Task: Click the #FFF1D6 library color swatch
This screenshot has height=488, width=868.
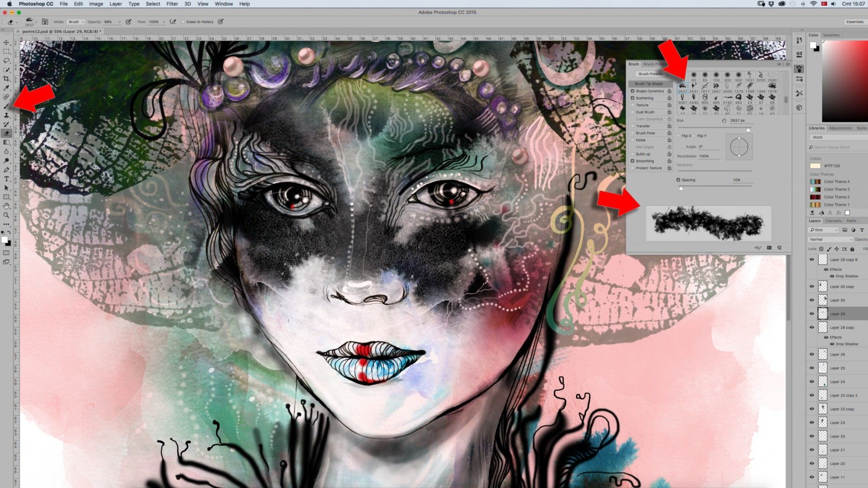Action: 815,166
